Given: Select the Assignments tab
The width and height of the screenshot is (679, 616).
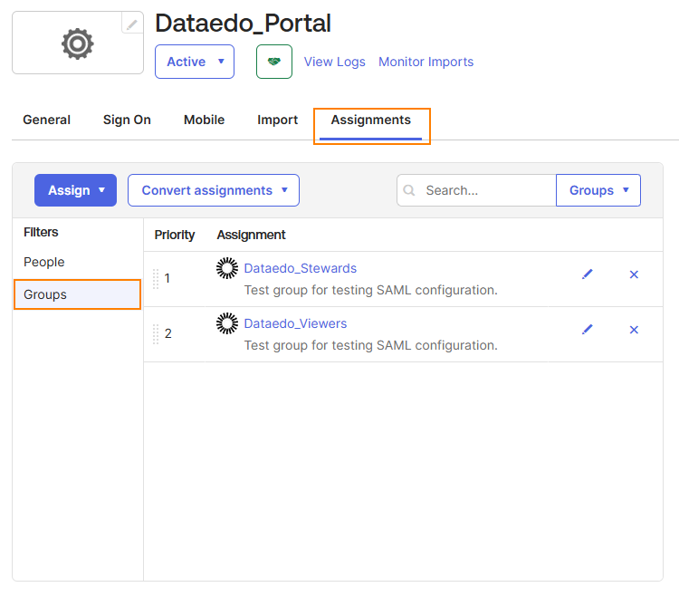Looking at the screenshot, I should pos(371,120).
